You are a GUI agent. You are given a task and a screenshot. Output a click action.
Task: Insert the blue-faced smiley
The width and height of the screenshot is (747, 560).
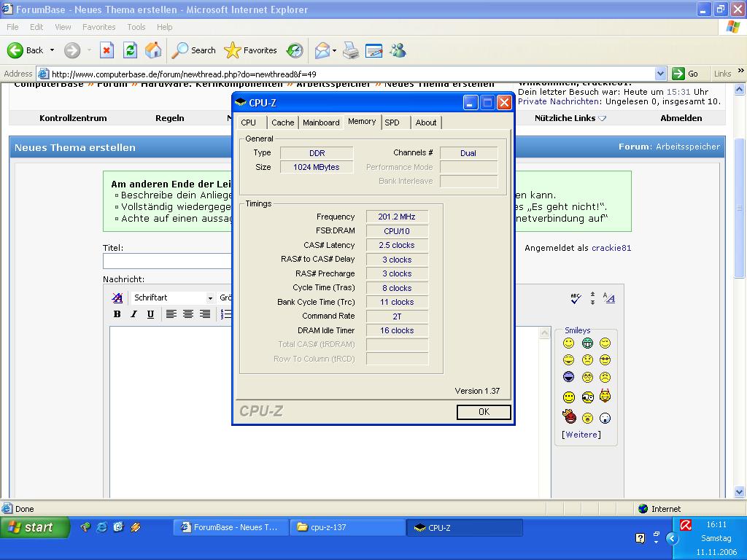[x=568, y=377]
